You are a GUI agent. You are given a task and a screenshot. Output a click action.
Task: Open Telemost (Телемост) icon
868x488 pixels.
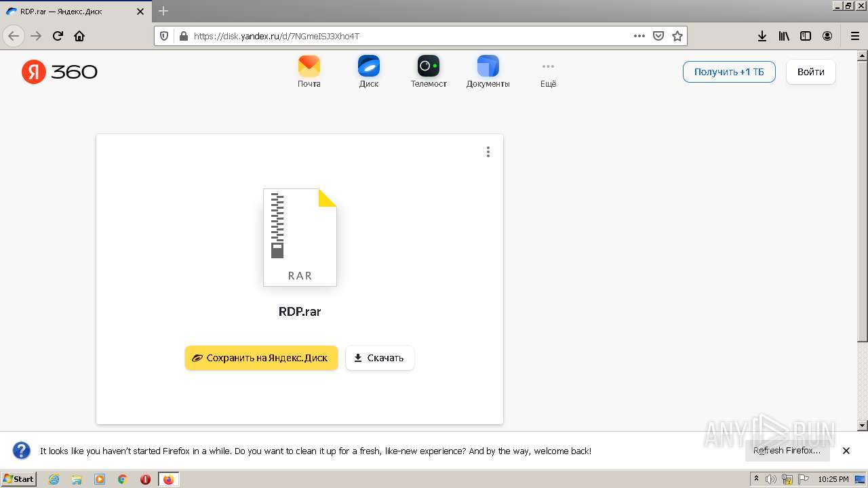coord(429,71)
